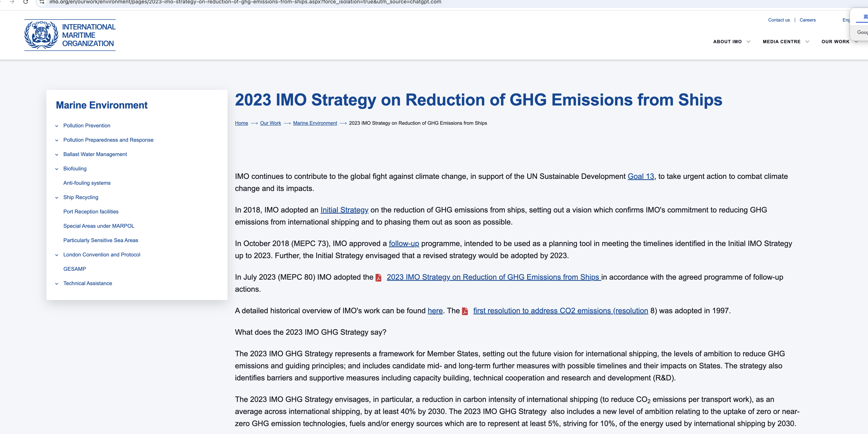Open the 2023 IMO Strategy PDF link
The height and width of the screenshot is (434, 868).
click(494, 277)
